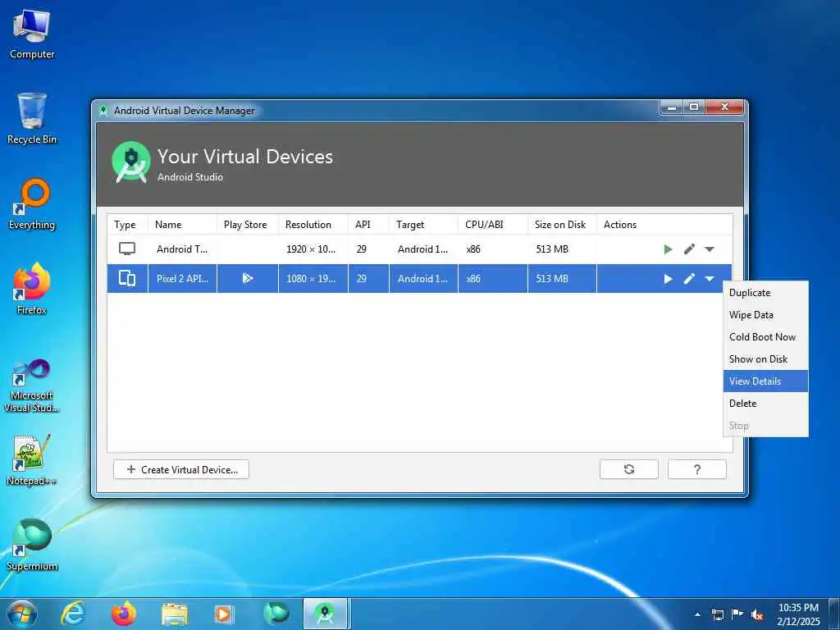Screen dimensions: 840x630
Task: Click the muted volume tray icon
Action: point(757,615)
